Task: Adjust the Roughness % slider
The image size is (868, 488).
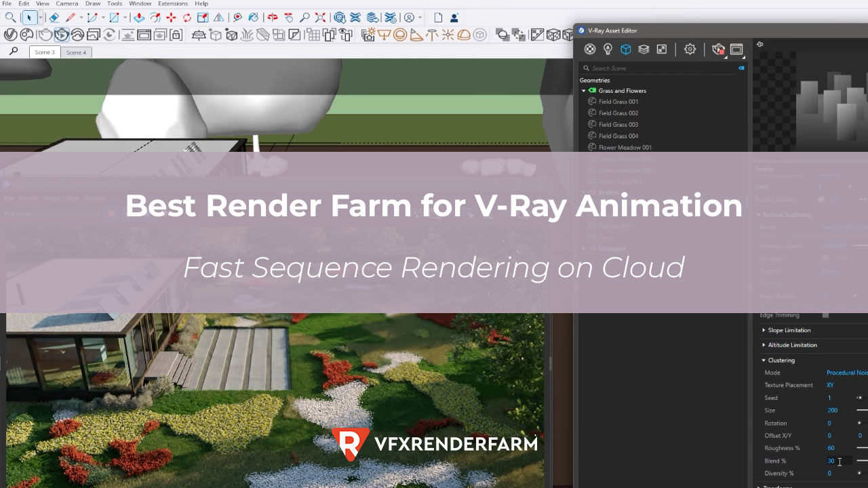Action: [862, 448]
